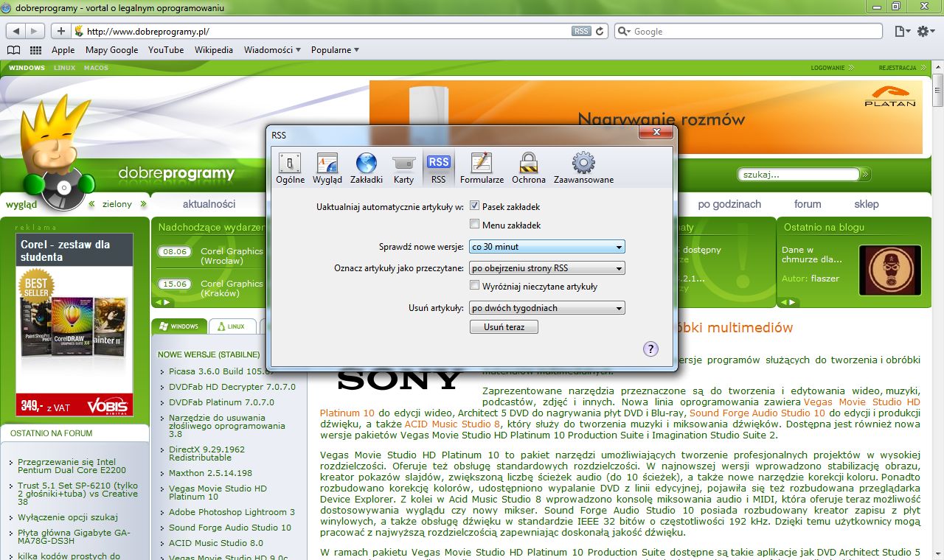944x560 pixels.
Task: Open the Apple bookmark
Action: point(63,50)
